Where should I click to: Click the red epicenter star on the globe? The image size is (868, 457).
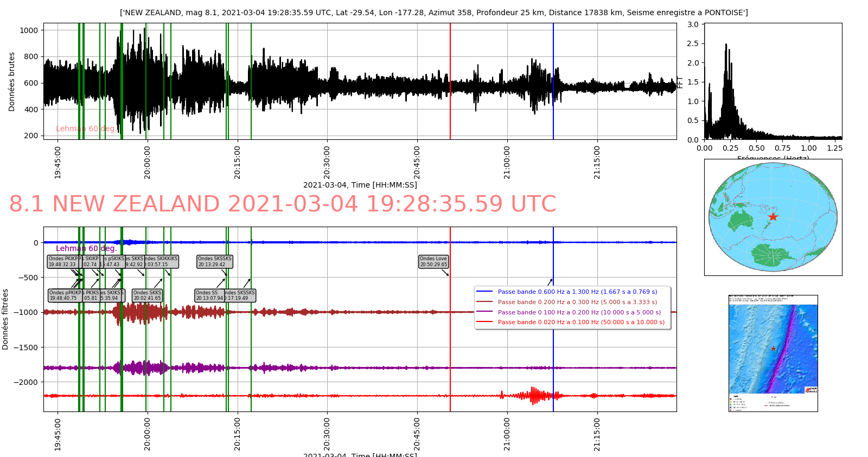pos(773,217)
